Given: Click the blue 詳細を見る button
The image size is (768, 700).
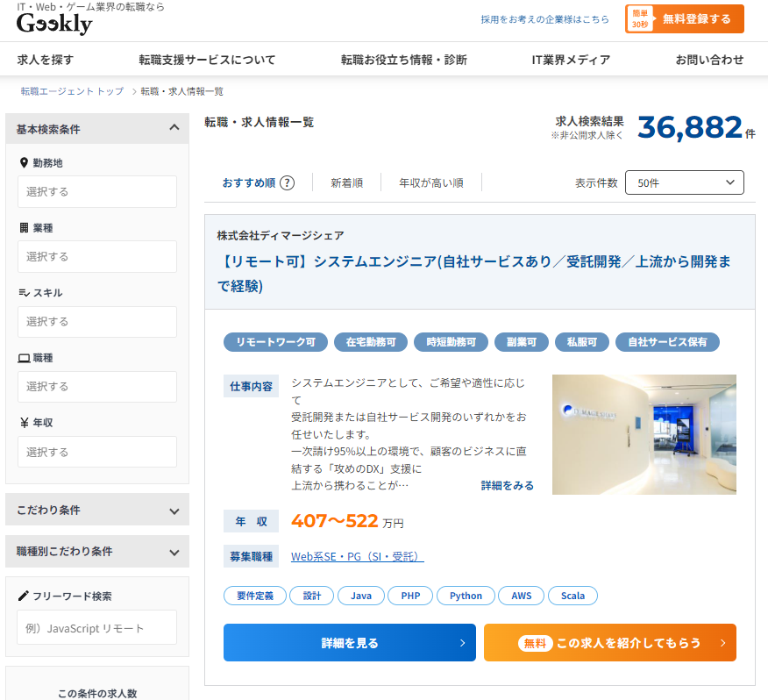Looking at the screenshot, I should [349, 643].
